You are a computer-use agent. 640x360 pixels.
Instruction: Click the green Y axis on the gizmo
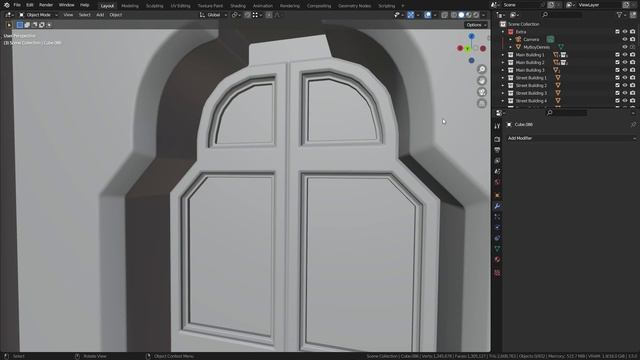pyautogui.click(x=467, y=49)
